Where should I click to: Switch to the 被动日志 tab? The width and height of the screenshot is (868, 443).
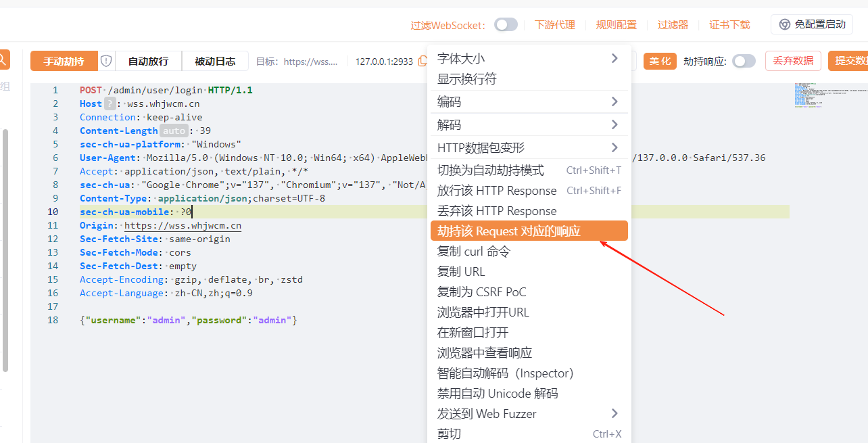tap(215, 61)
